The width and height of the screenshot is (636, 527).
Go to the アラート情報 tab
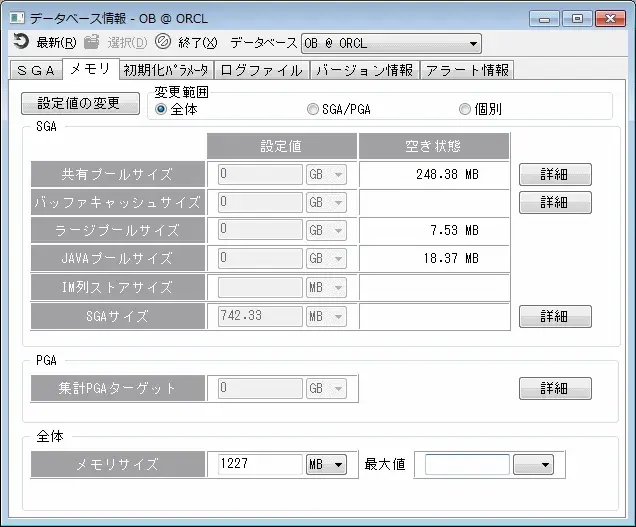tap(467, 70)
